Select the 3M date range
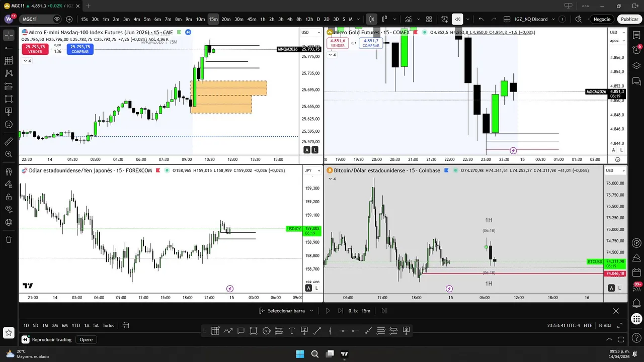The width and height of the screenshot is (644, 362). [x=55, y=325]
